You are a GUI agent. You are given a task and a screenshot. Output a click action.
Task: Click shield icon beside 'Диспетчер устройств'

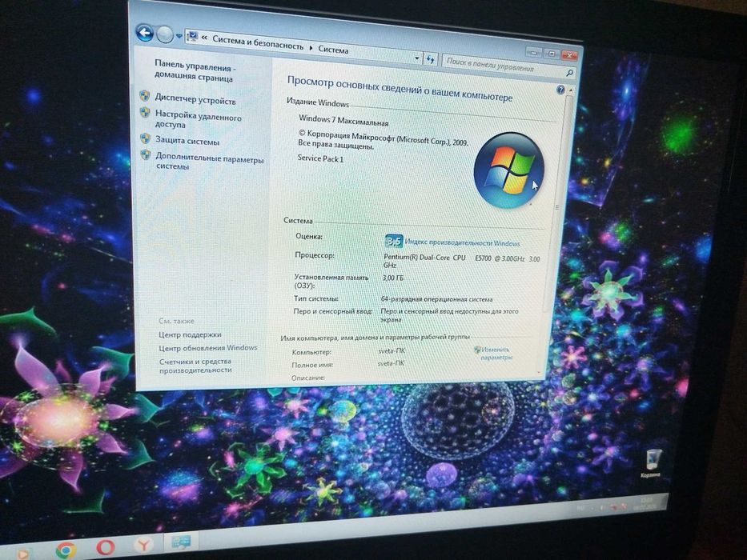point(145,96)
